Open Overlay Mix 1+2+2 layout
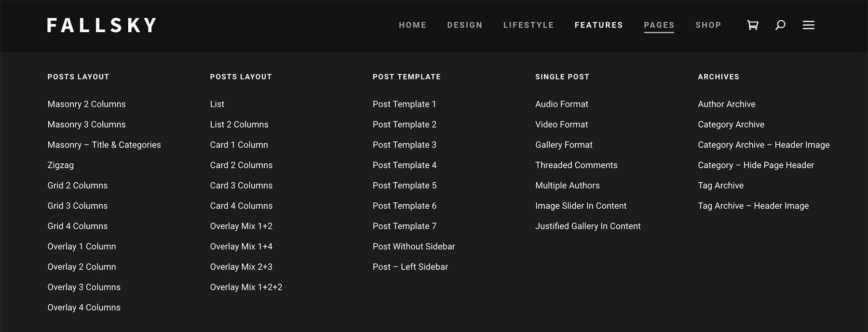Viewport: 868px width, 332px height. [246, 287]
